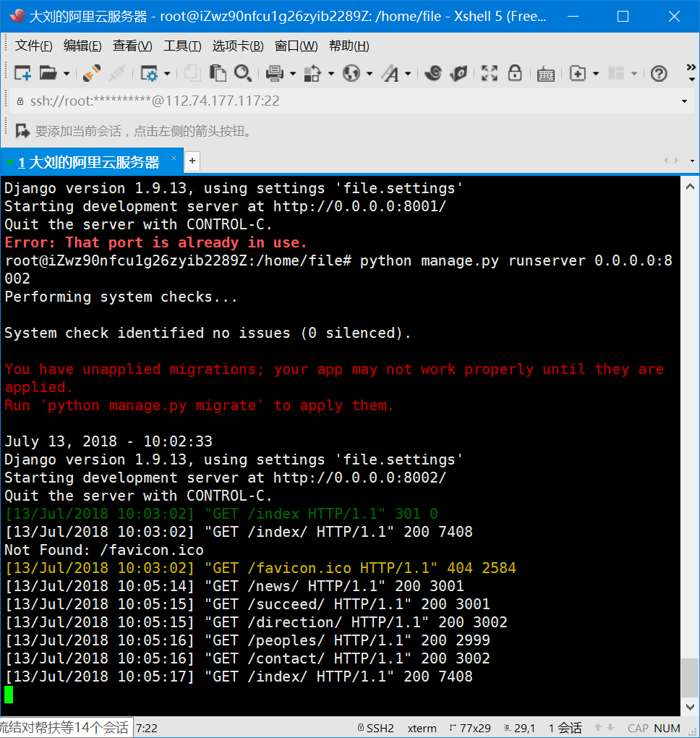Open session properties gear icon
700x738 pixels.
click(149, 73)
